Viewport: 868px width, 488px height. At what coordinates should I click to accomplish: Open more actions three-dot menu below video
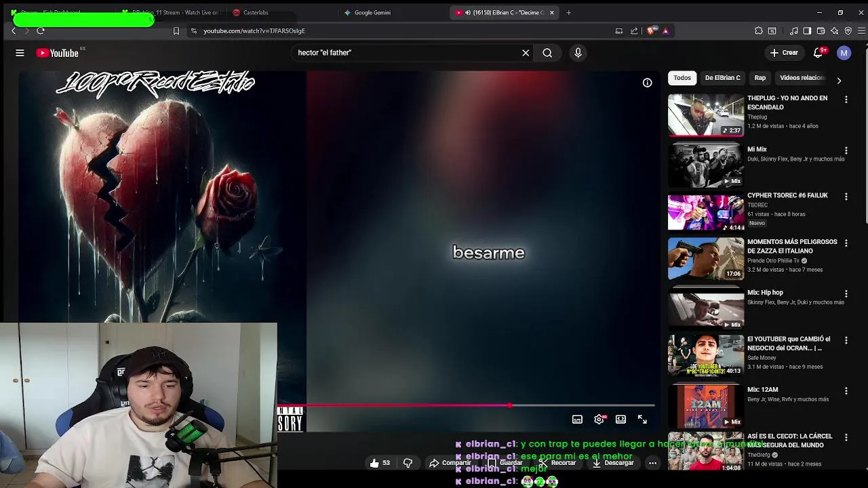pos(652,463)
